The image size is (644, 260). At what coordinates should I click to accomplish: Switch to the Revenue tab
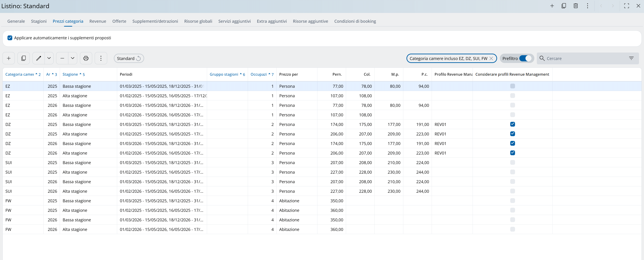pyautogui.click(x=97, y=21)
